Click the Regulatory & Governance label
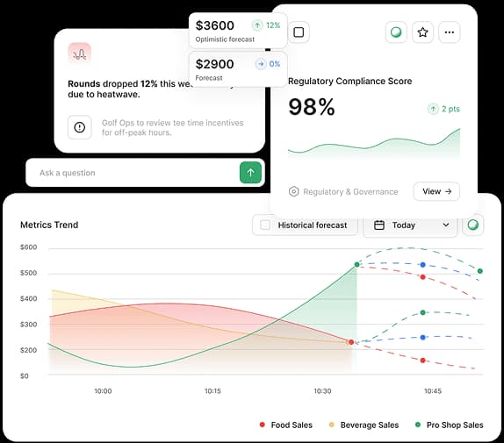Image resolution: width=504 pixels, height=443 pixels. pyautogui.click(x=350, y=192)
